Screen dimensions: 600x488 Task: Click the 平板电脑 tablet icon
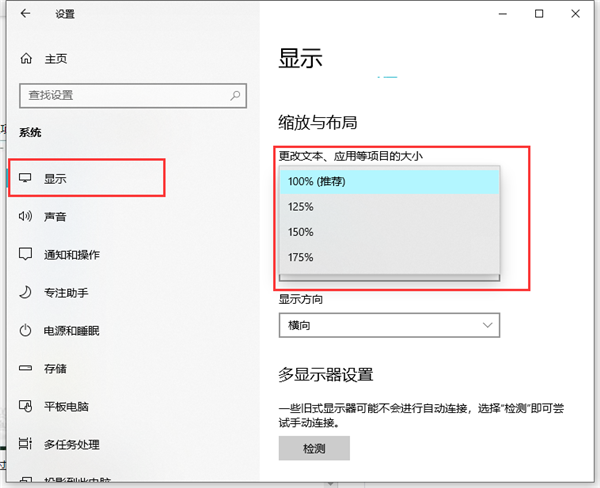26,407
